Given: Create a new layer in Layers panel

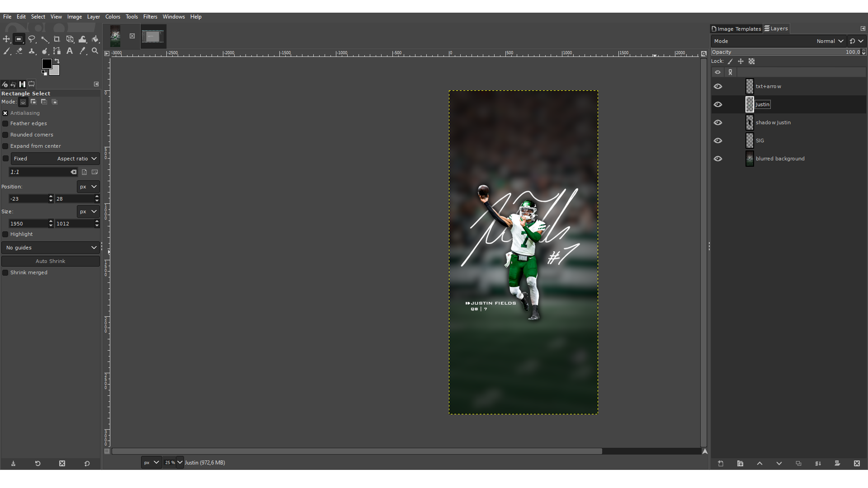Looking at the screenshot, I should click(721, 464).
